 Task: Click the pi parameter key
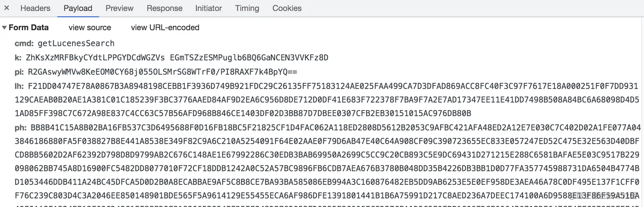(20, 72)
